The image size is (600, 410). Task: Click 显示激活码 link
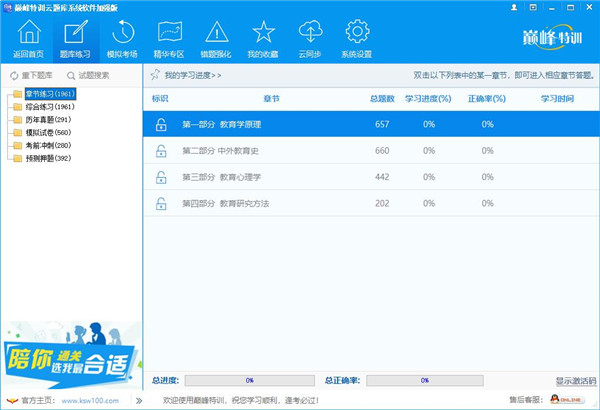(575, 381)
